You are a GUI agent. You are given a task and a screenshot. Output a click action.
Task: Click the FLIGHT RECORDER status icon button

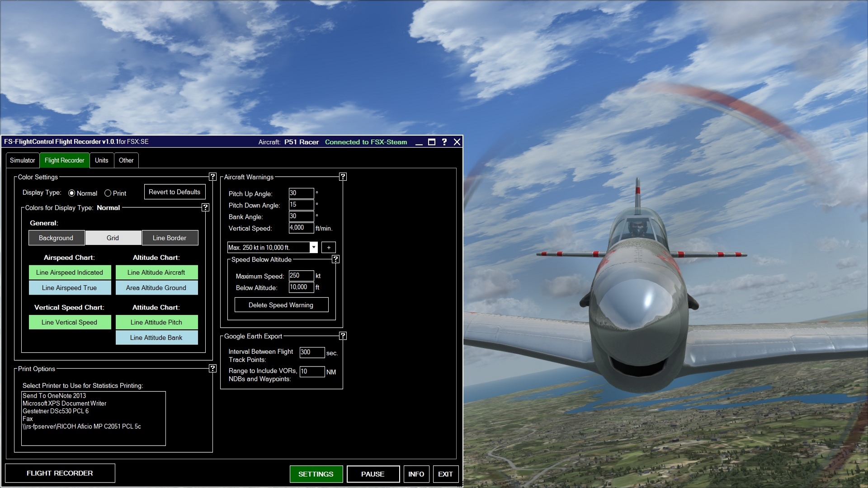click(59, 474)
